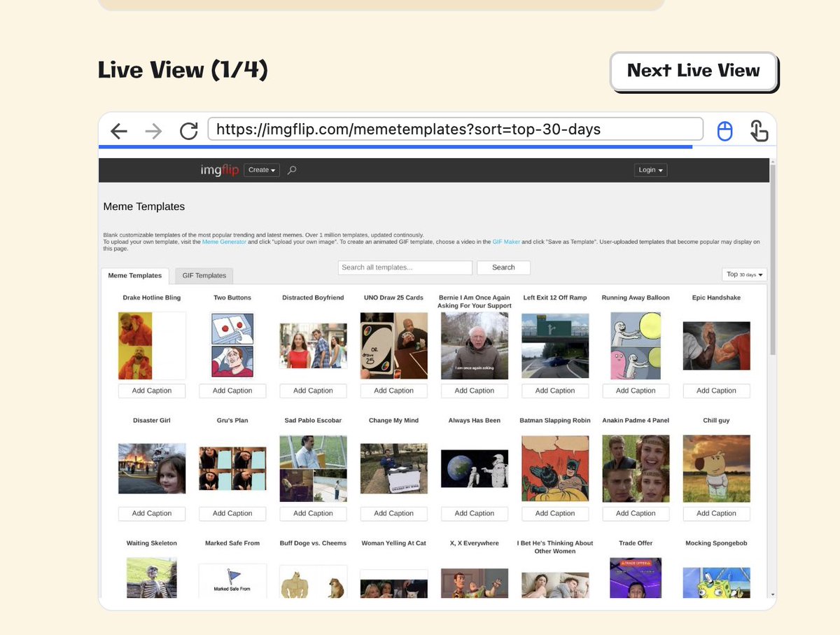Click the Buff Doge vs. Cheems title
840x635 pixels.
click(x=313, y=543)
